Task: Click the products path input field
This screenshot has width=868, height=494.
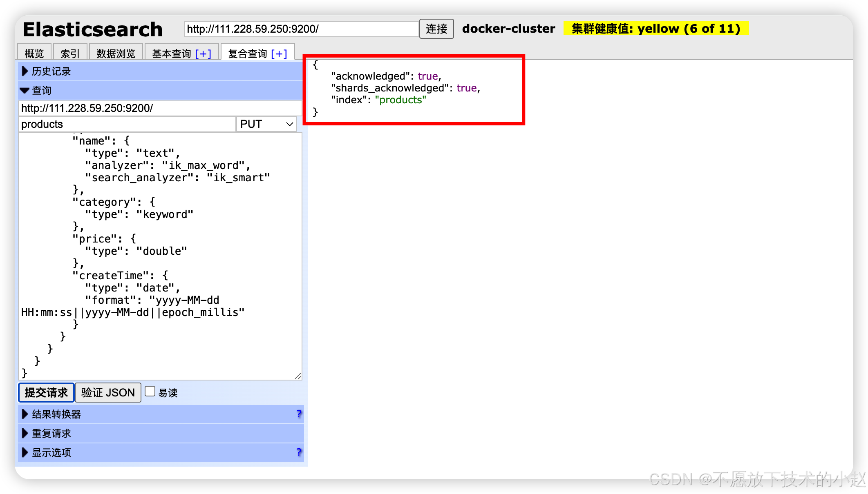Action: (x=127, y=124)
